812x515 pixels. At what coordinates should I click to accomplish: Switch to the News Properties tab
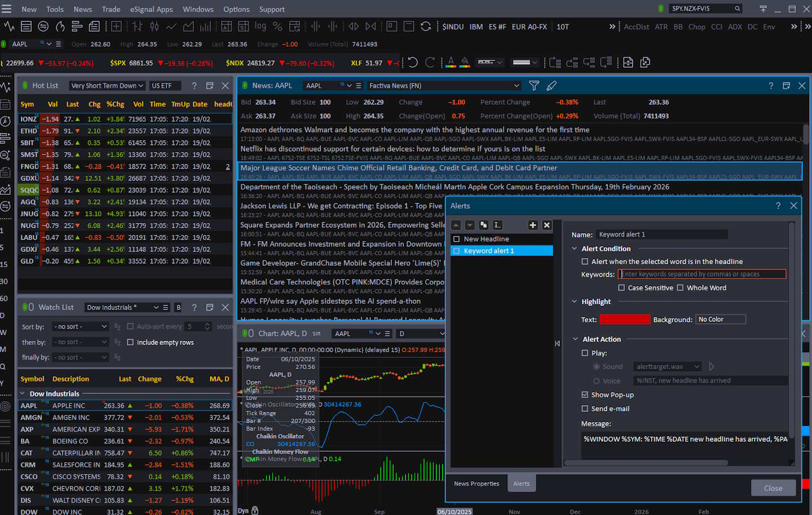(476, 483)
